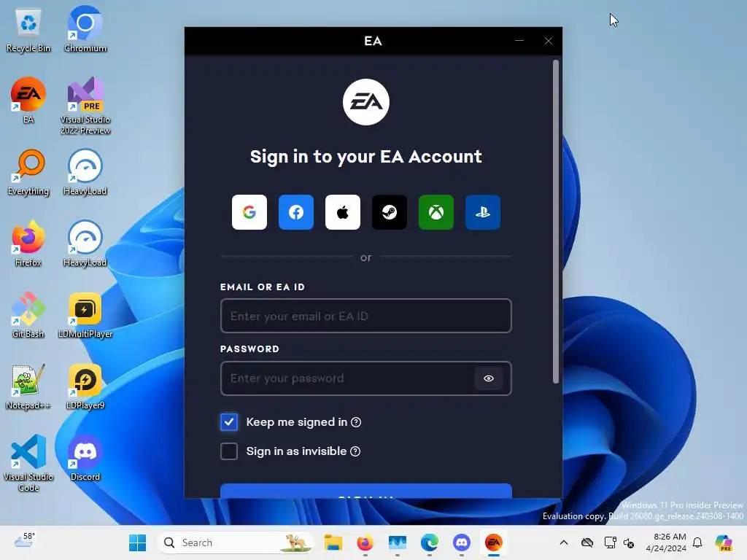Viewport: 747px width, 560px height.
Task: Select EA desktop shortcut
Action: (28, 101)
